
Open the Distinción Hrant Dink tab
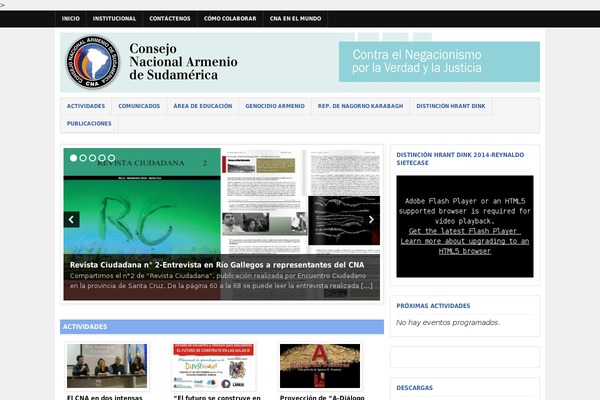click(451, 106)
